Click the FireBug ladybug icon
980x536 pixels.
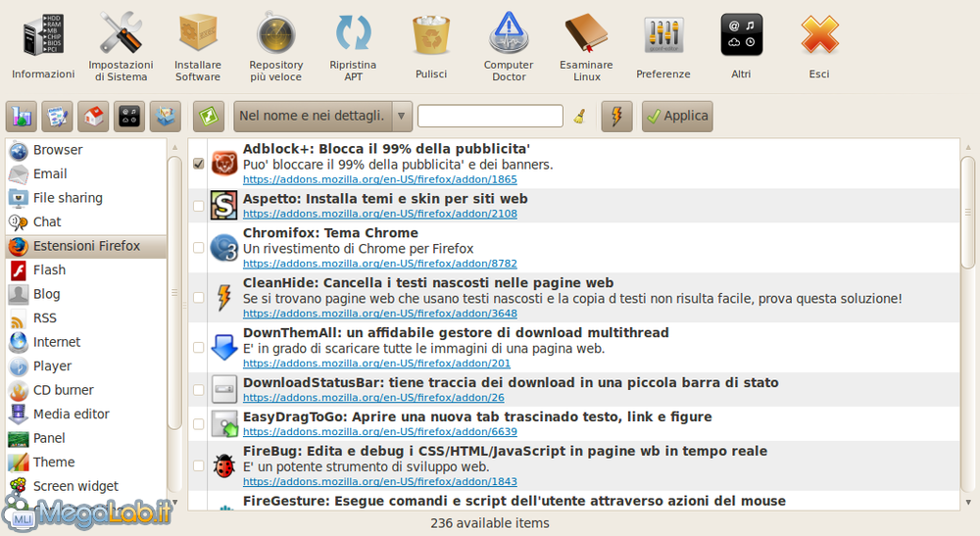point(223,466)
